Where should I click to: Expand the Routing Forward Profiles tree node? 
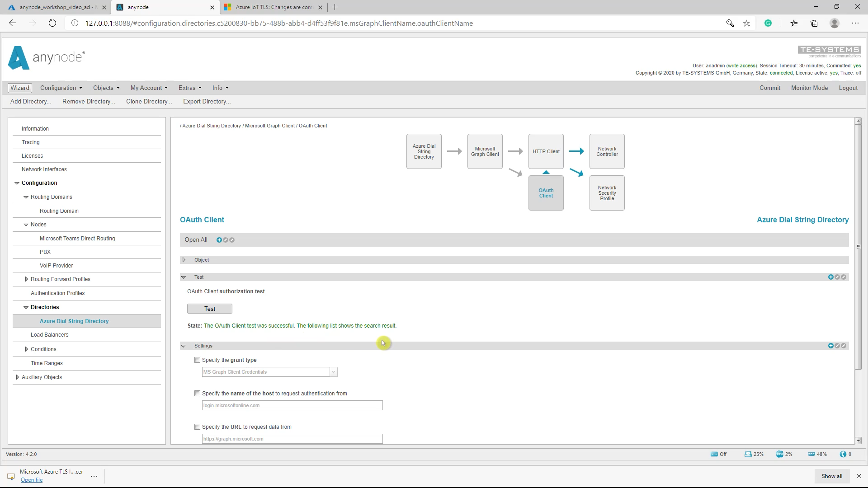pyautogui.click(x=26, y=279)
